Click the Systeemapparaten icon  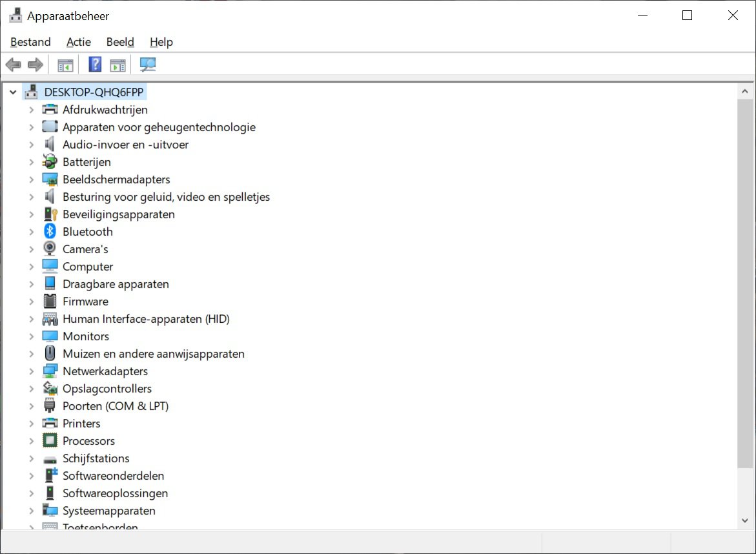[x=50, y=509]
